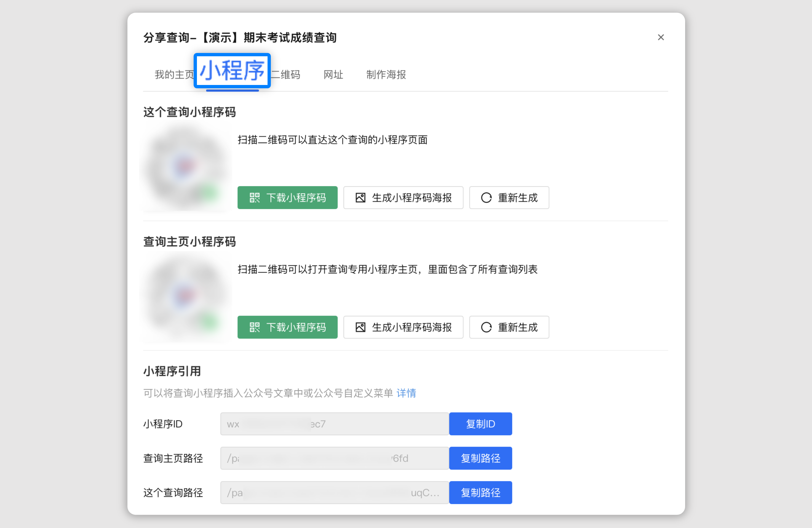Copy the 查询主页路径 path

coord(480,458)
